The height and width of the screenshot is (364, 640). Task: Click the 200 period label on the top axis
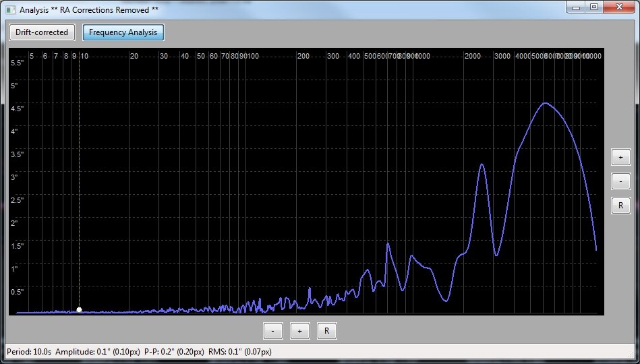(303, 56)
